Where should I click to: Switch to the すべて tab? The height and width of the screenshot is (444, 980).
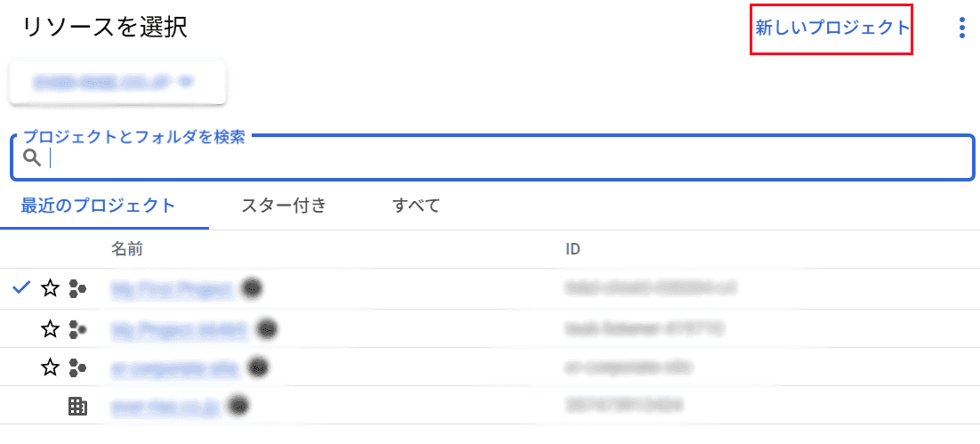click(x=416, y=206)
